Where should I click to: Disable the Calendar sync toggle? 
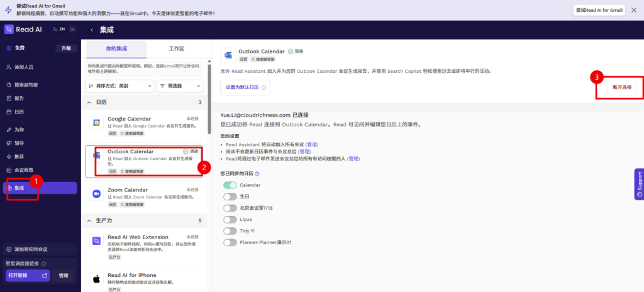230,185
